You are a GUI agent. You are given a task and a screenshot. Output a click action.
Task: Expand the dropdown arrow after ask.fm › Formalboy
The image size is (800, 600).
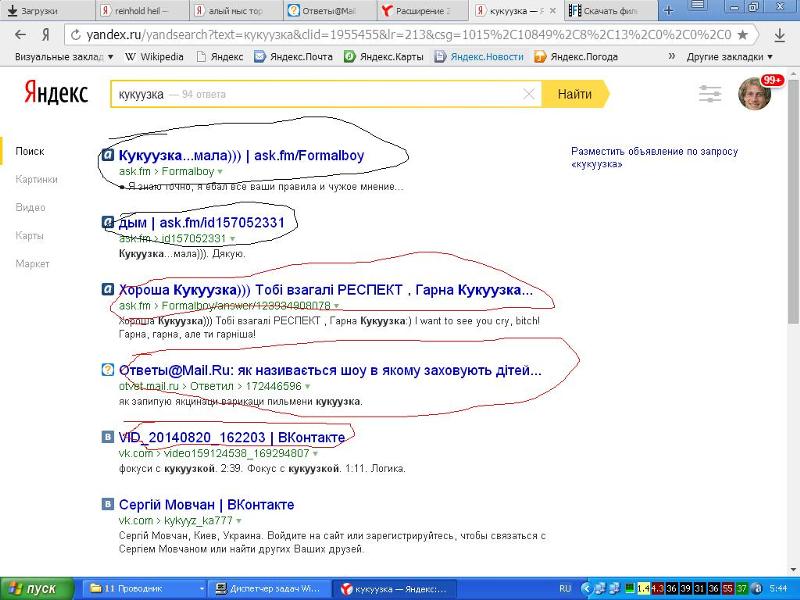click(x=220, y=171)
